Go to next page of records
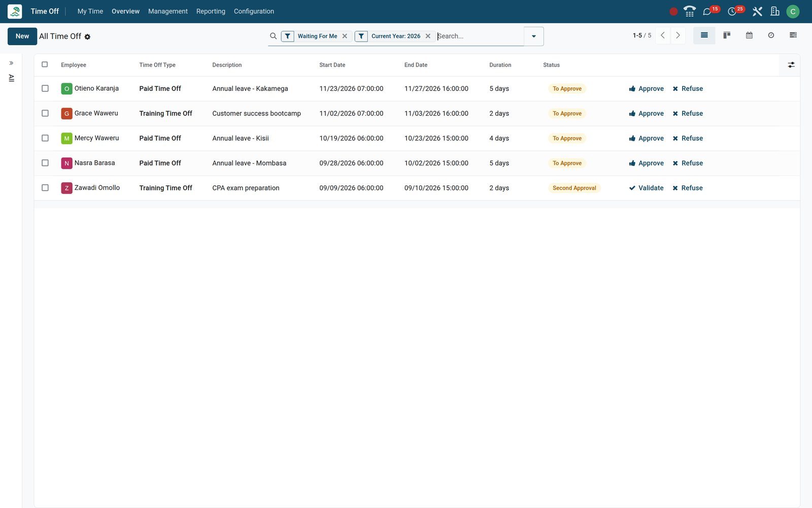The image size is (812, 508). click(678, 36)
